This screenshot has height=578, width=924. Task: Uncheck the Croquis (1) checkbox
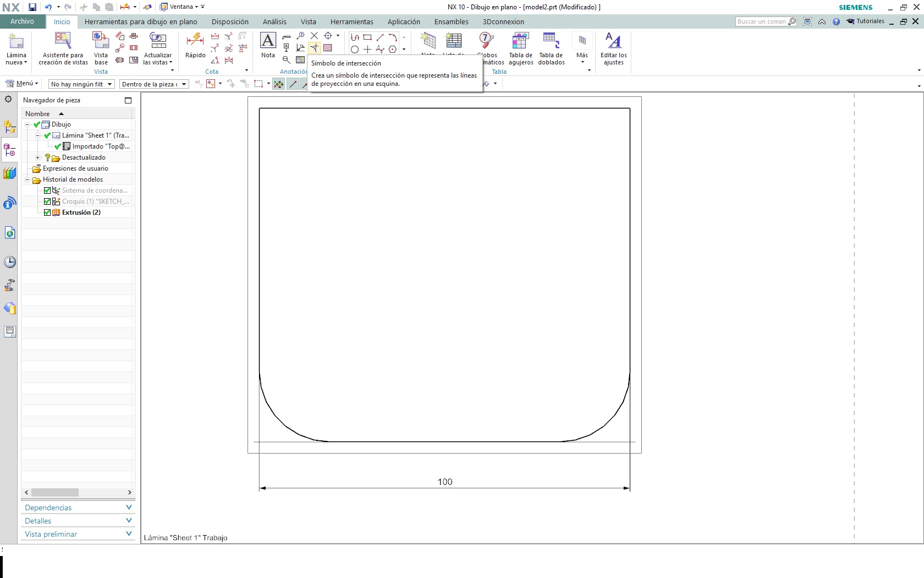click(47, 201)
